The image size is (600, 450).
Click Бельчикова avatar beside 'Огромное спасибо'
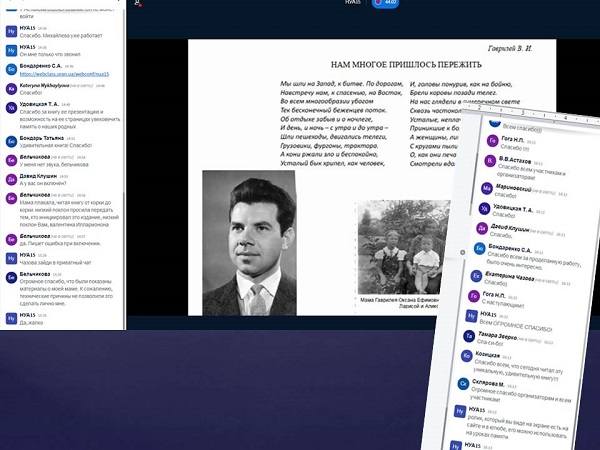pos(11,278)
